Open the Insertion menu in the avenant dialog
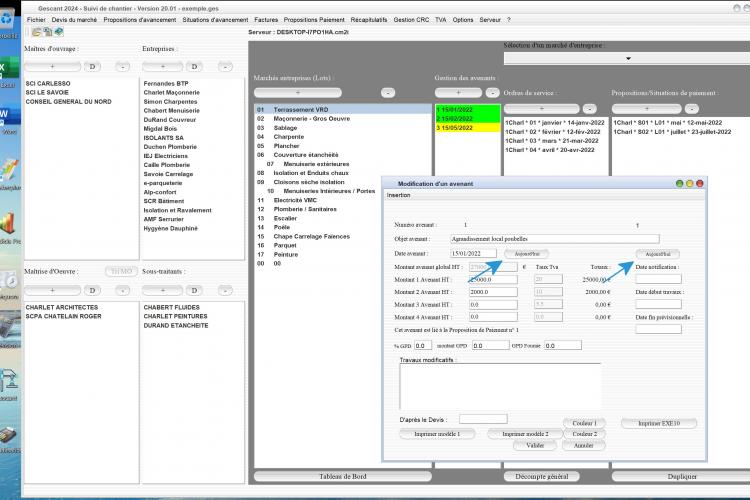This screenshot has height=500, width=750. pos(398,195)
